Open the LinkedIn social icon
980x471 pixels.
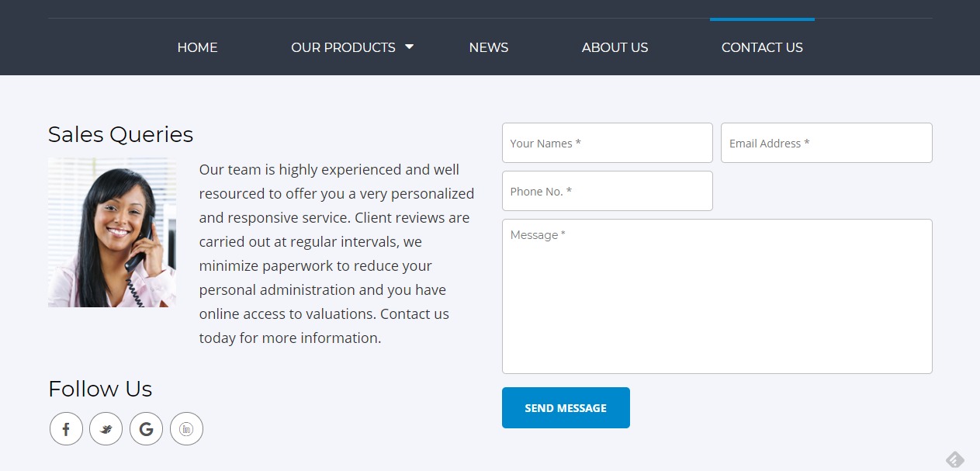pos(187,428)
